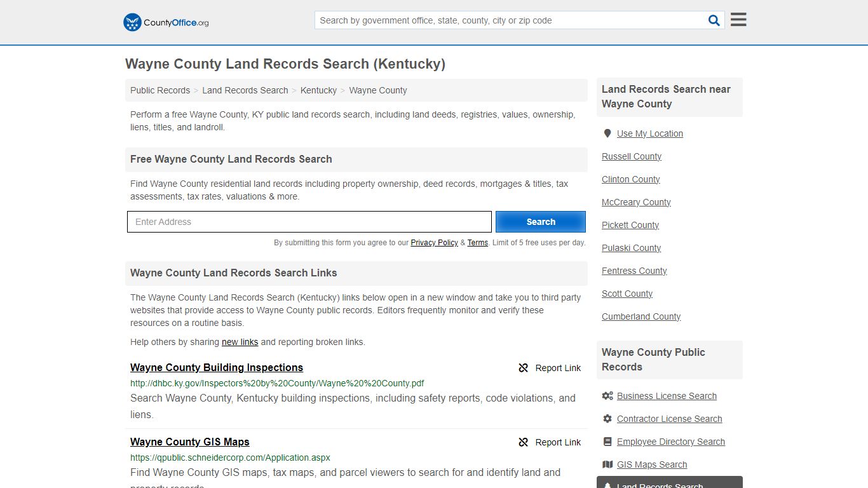Open GIS Maps Search link
The image size is (868, 488).
(652, 464)
